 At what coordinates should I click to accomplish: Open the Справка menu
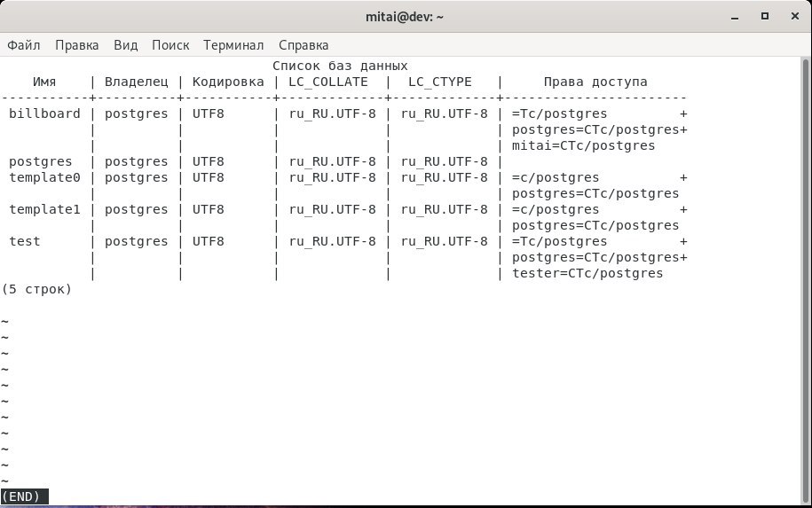pyautogui.click(x=304, y=45)
